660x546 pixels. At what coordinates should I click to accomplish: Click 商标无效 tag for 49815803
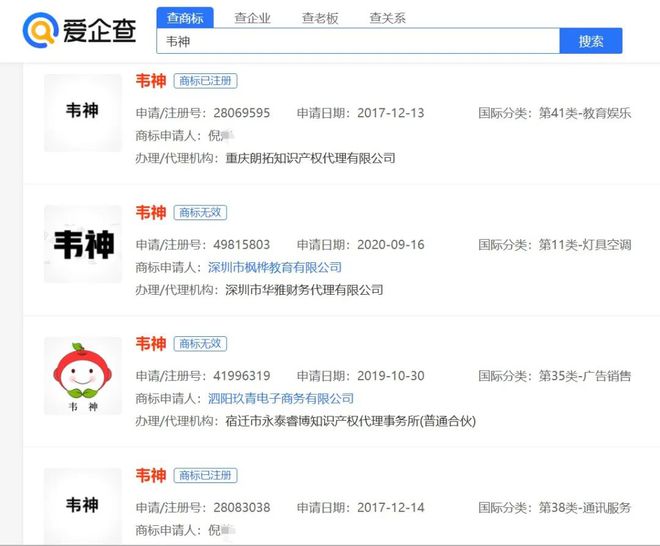tap(200, 213)
